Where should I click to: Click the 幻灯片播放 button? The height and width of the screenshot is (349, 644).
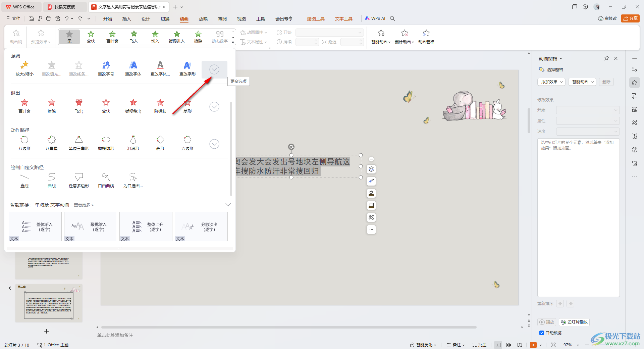point(574,322)
